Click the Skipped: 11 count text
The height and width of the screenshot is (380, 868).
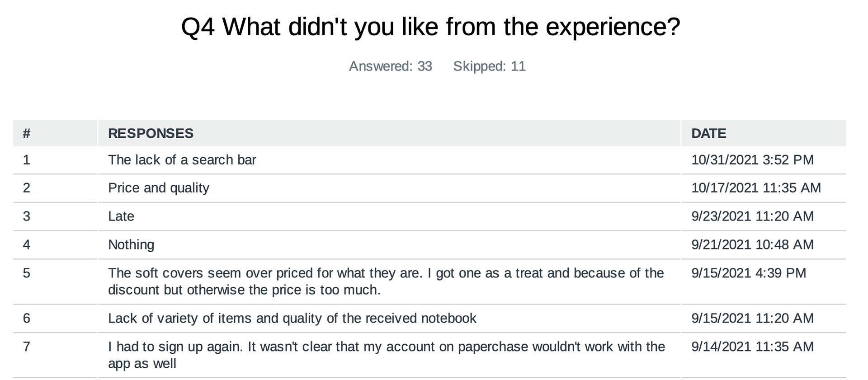click(x=489, y=66)
